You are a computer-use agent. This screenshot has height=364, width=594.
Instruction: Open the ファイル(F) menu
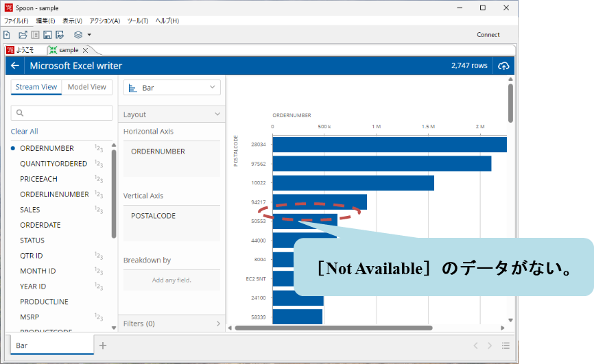click(16, 21)
